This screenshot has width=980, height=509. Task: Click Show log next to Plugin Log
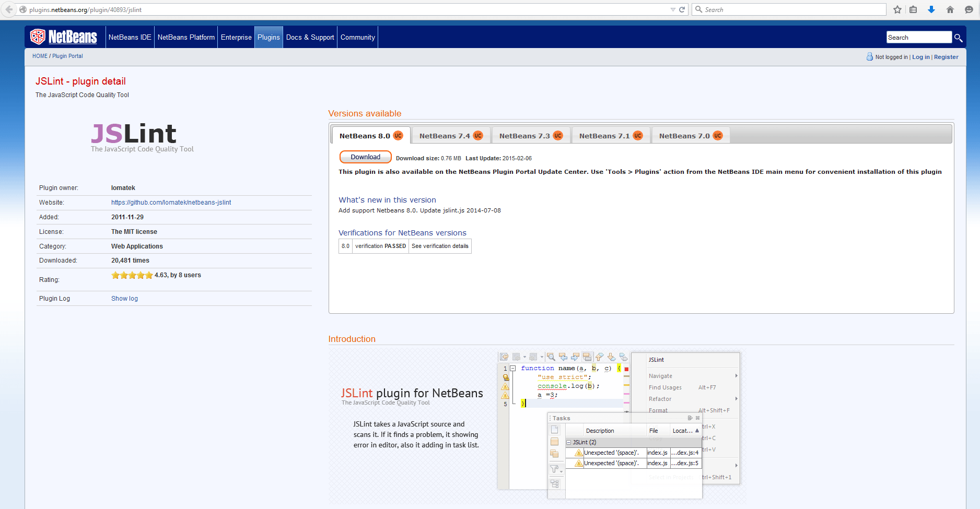tap(124, 299)
